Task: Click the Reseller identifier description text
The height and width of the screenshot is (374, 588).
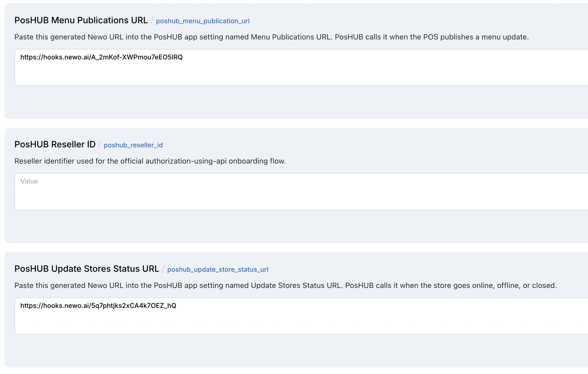Action: 150,161
